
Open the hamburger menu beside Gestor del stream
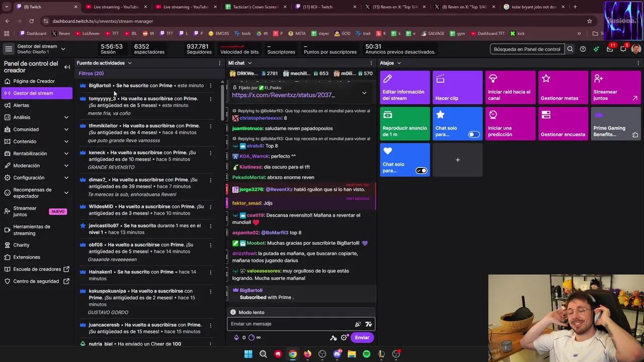click(9, 49)
